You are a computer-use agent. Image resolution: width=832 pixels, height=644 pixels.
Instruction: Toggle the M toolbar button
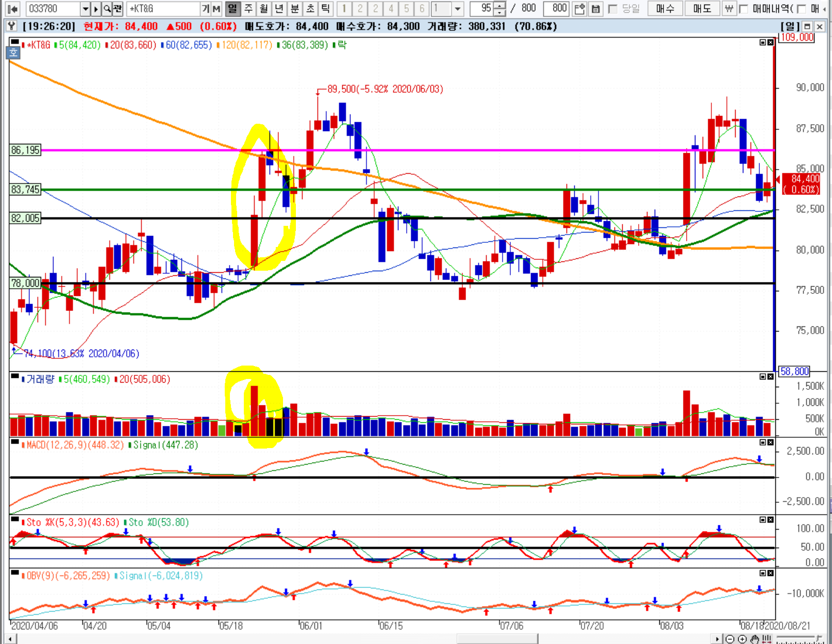(217, 9)
